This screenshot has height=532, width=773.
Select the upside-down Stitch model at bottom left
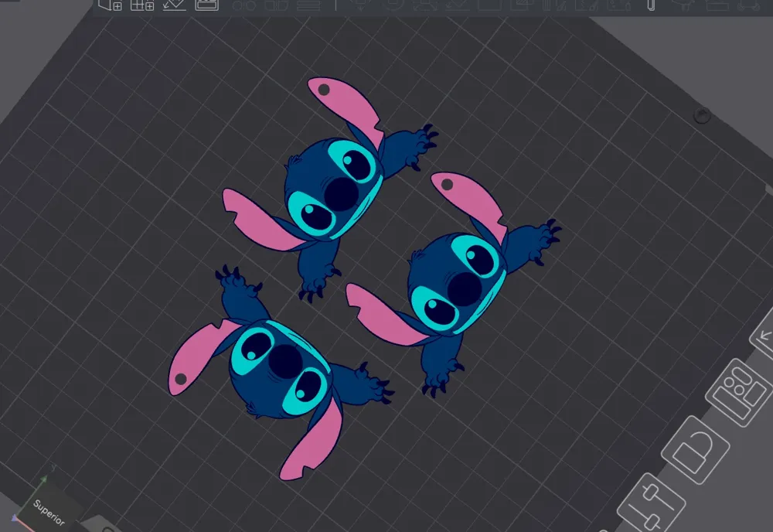(281, 373)
